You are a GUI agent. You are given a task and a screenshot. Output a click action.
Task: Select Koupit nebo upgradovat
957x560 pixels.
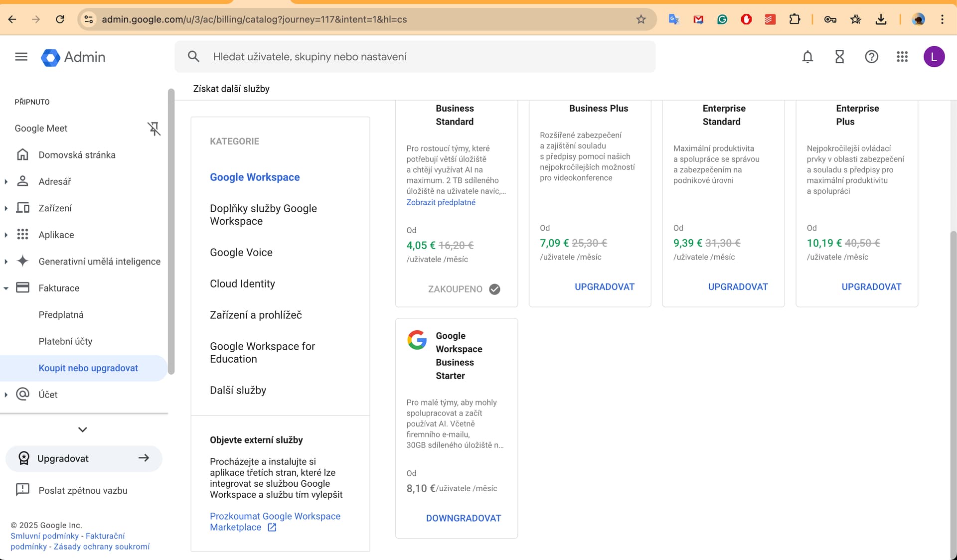click(x=84, y=368)
